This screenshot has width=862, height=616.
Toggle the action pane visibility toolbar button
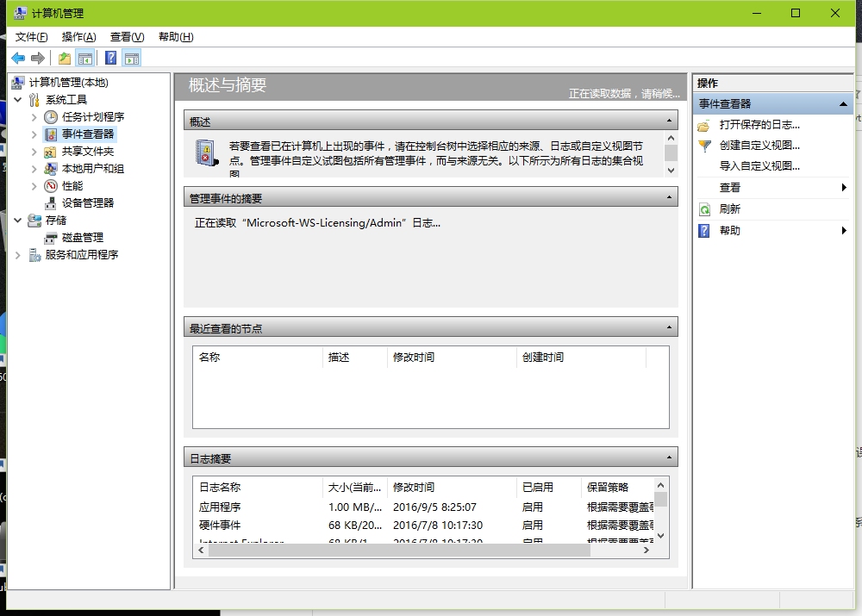coord(131,58)
